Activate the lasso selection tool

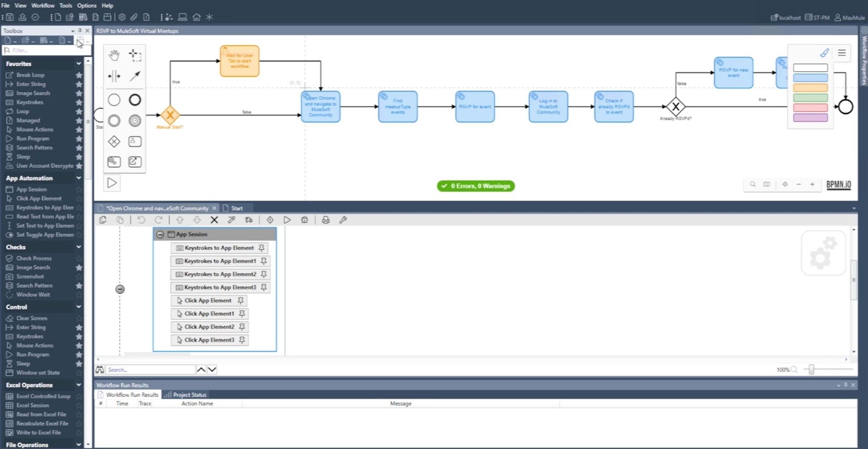135,55
